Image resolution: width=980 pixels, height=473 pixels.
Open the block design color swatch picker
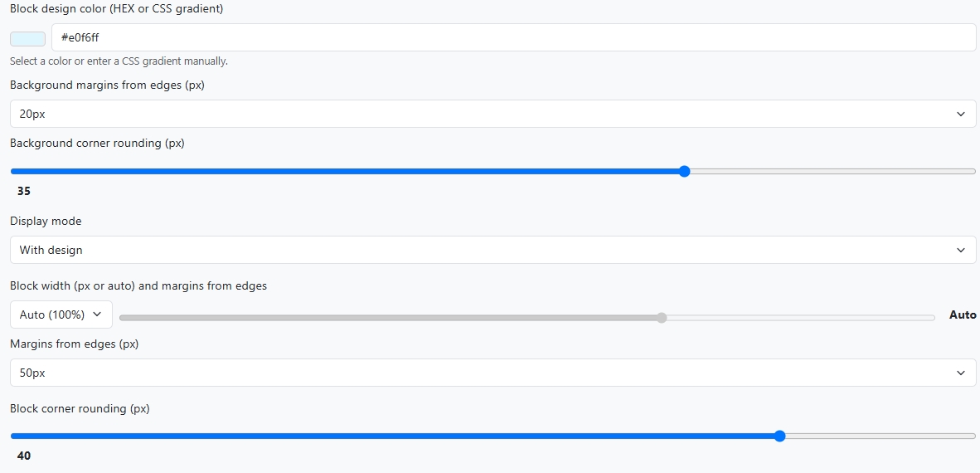[x=27, y=38]
